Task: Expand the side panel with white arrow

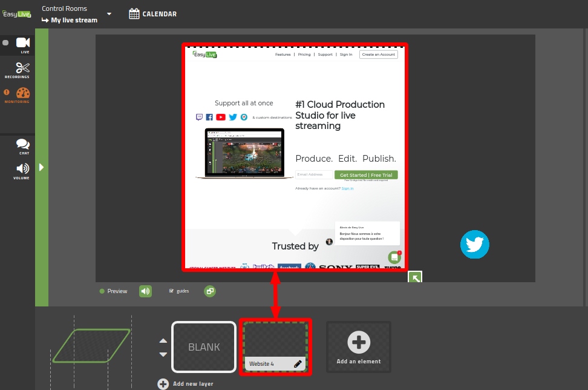Action: click(x=41, y=167)
